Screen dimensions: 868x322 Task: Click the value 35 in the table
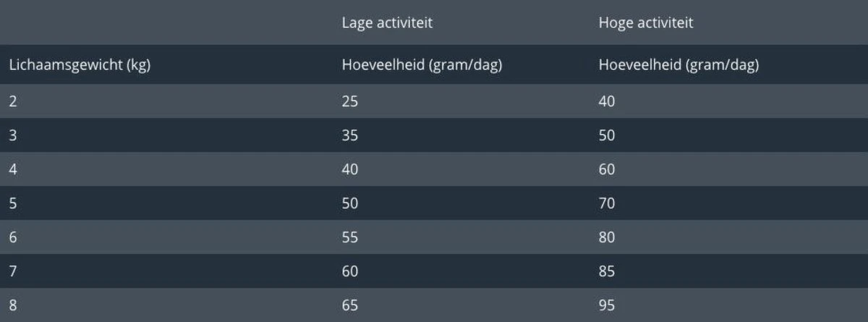(349, 135)
